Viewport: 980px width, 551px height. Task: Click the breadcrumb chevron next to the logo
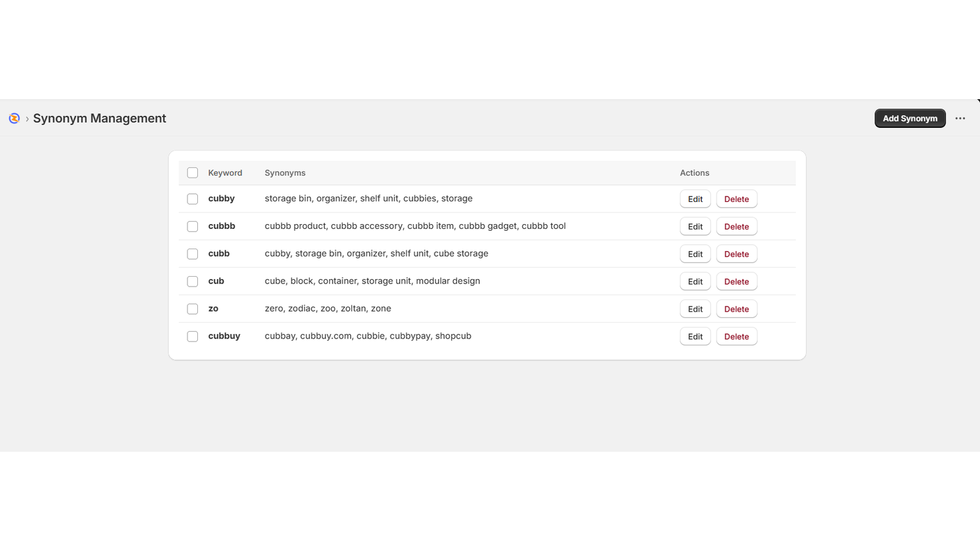coord(27,119)
